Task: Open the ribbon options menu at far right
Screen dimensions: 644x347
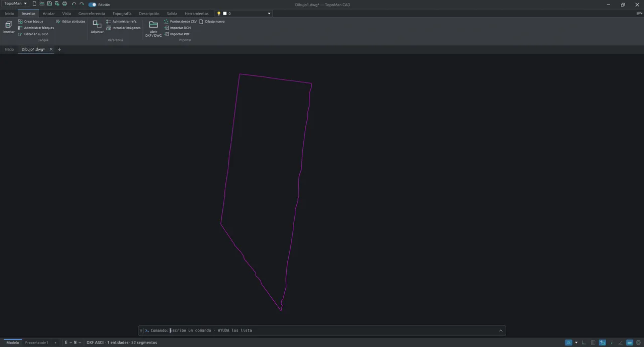Action: (639, 14)
